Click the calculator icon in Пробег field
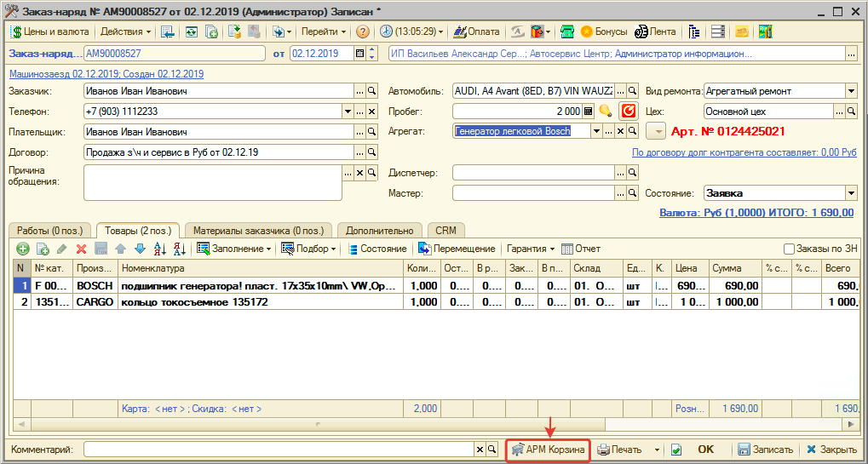 pos(588,112)
